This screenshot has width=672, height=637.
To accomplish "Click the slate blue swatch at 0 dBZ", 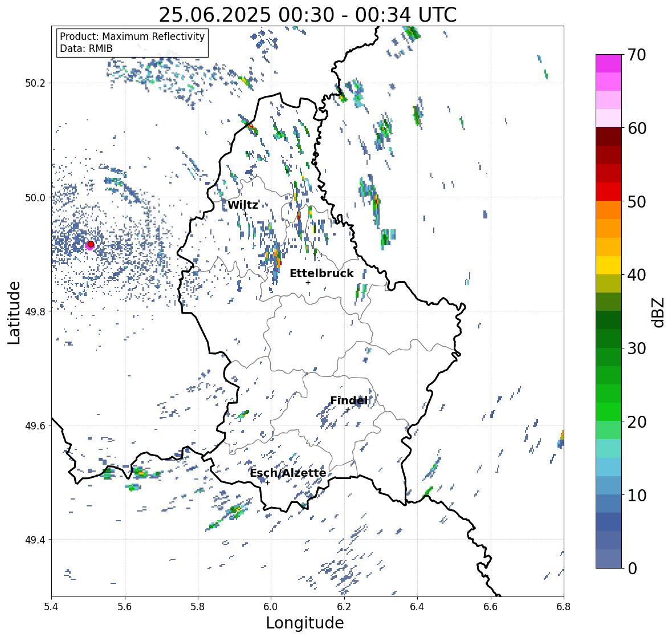I will tap(609, 559).
